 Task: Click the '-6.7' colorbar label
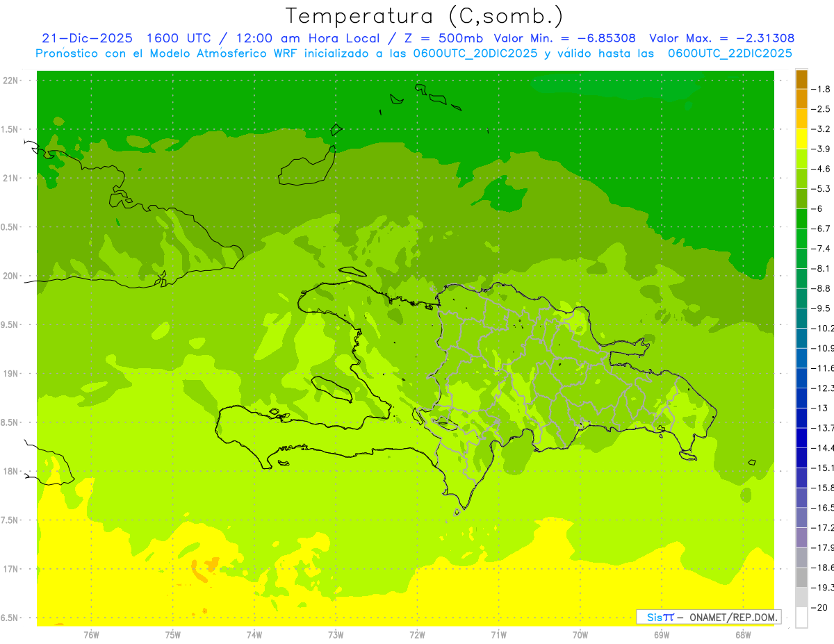(x=821, y=229)
